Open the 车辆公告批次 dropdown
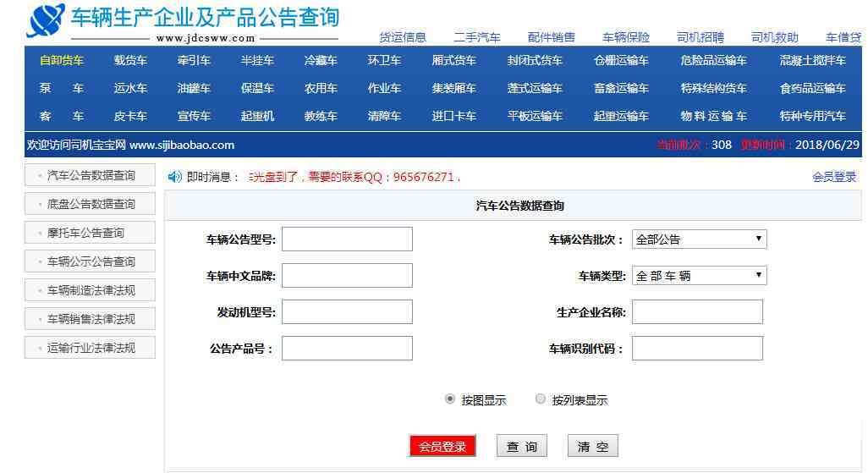The height and width of the screenshot is (473, 868). [699, 239]
